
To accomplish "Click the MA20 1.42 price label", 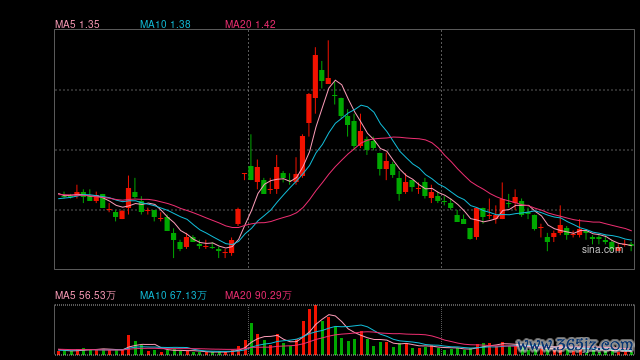I will [250, 24].
